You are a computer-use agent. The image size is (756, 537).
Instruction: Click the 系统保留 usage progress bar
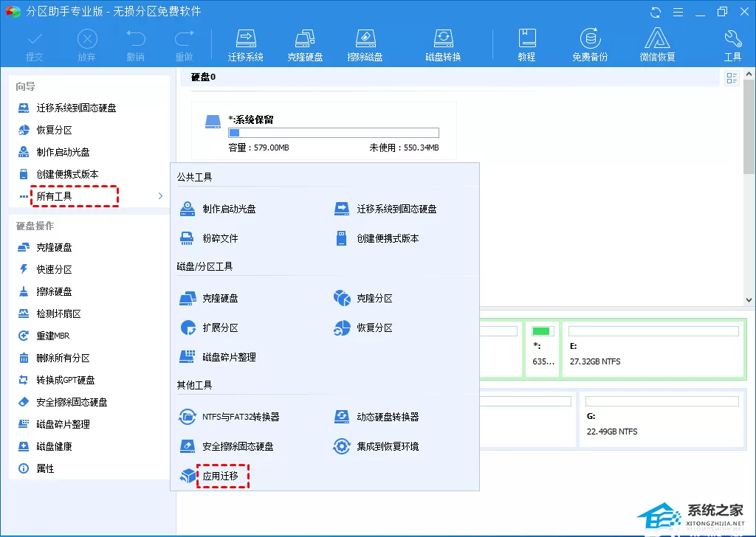pyautogui.click(x=334, y=133)
